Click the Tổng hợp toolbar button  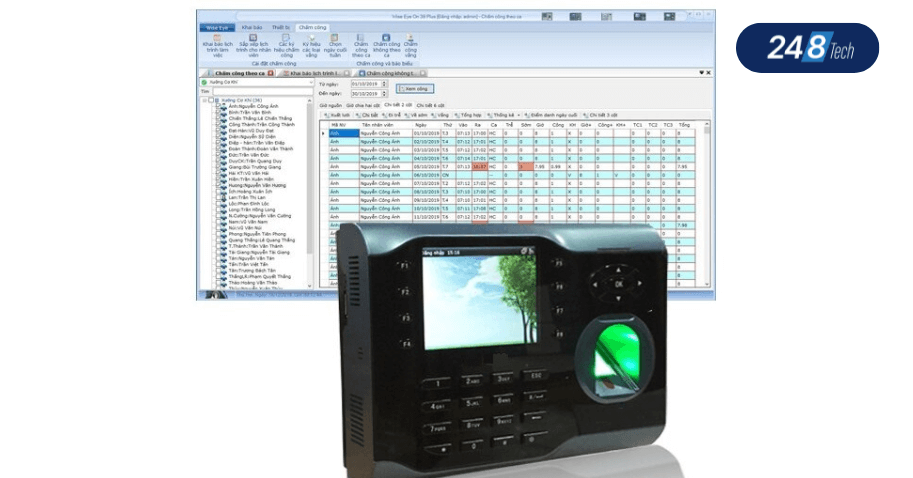pyautogui.click(x=468, y=115)
